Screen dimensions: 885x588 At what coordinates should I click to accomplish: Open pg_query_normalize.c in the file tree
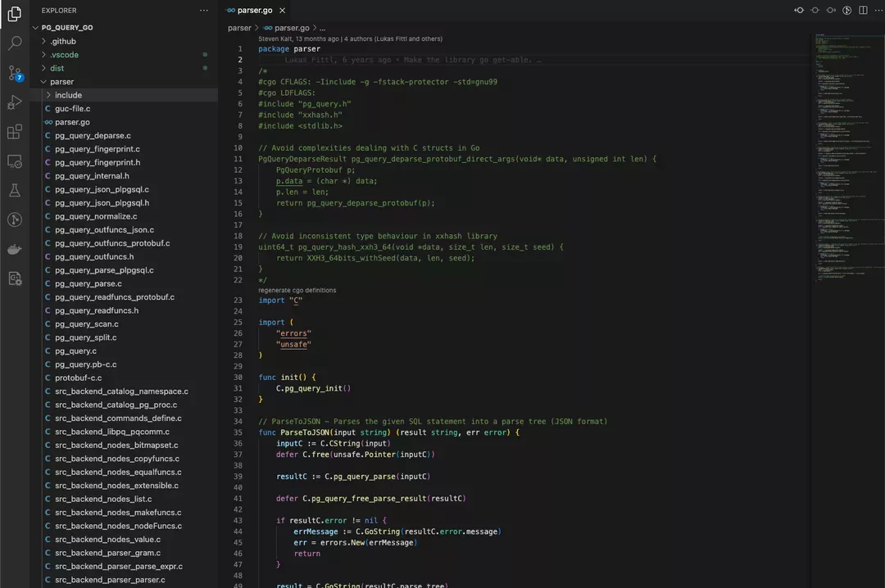[x=96, y=216]
